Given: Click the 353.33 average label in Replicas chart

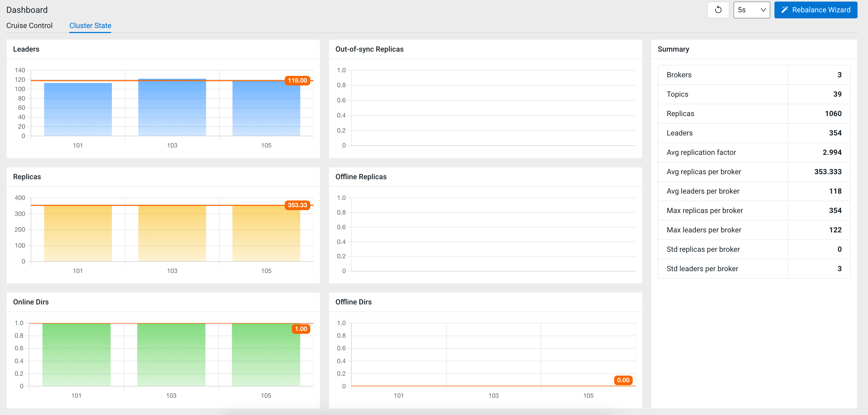Looking at the screenshot, I should coord(297,205).
